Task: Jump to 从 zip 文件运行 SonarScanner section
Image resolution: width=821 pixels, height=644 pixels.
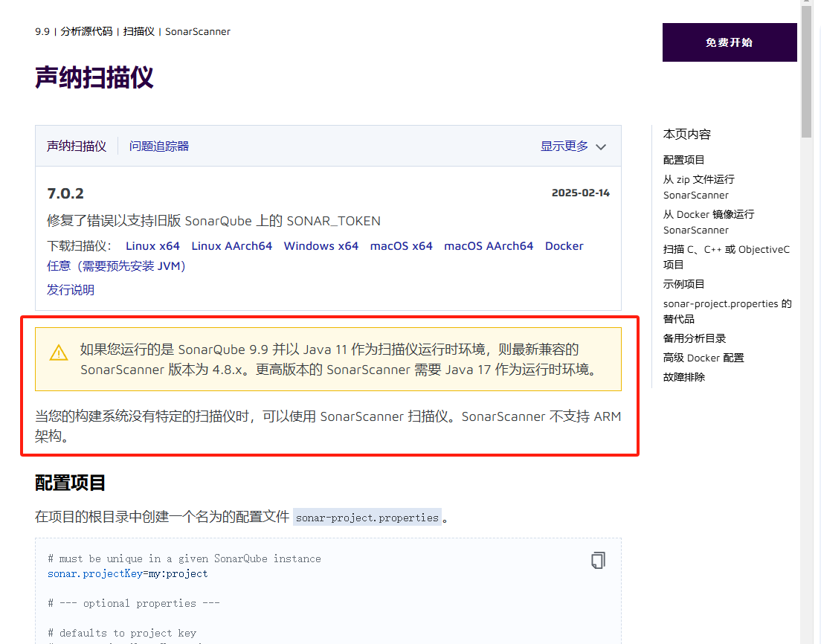Action: click(x=698, y=187)
